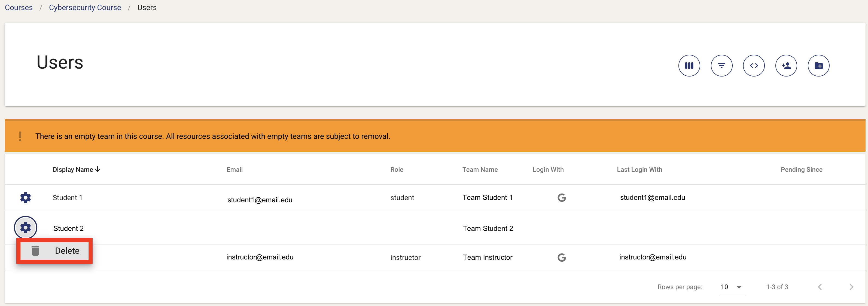Click the columns view icon button
The width and height of the screenshot is (868, 306).
tap(689, 66)
